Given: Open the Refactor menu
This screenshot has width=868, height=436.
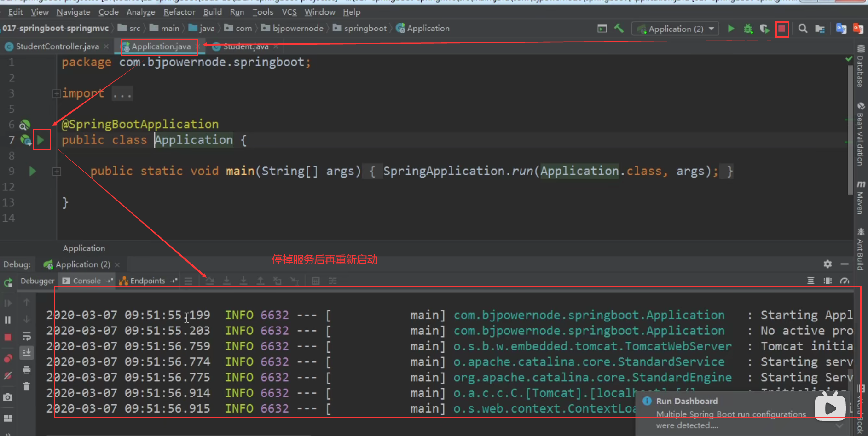Looking at the screenshot, I should tap(179, 12).
